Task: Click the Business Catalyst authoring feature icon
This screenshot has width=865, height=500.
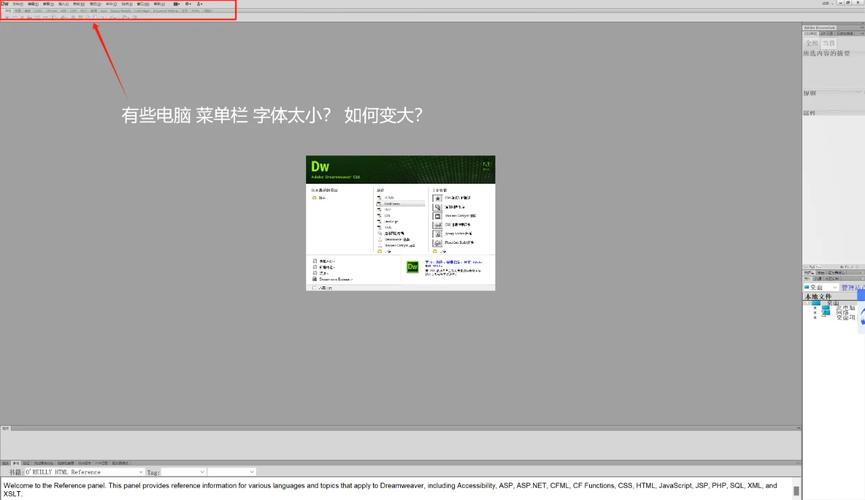Action: [x=437, y=216]
